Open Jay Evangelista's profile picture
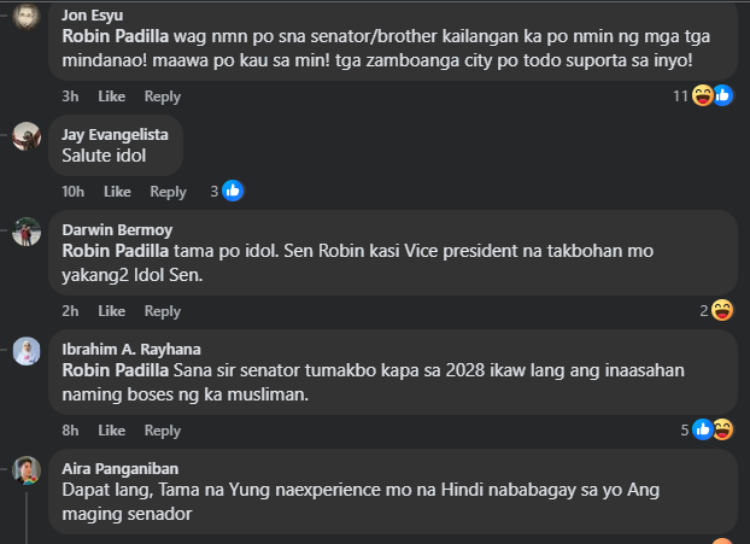750x544 pixels. tap(27, 136)
